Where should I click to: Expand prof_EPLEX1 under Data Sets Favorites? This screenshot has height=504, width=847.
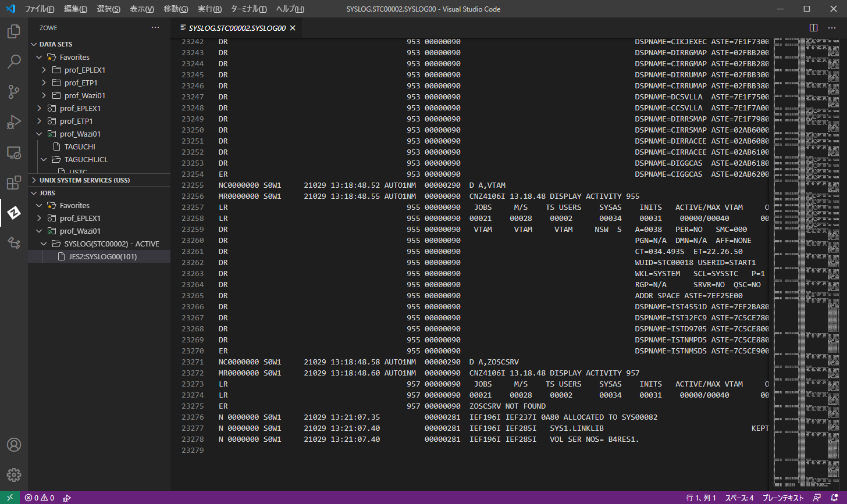44,70
